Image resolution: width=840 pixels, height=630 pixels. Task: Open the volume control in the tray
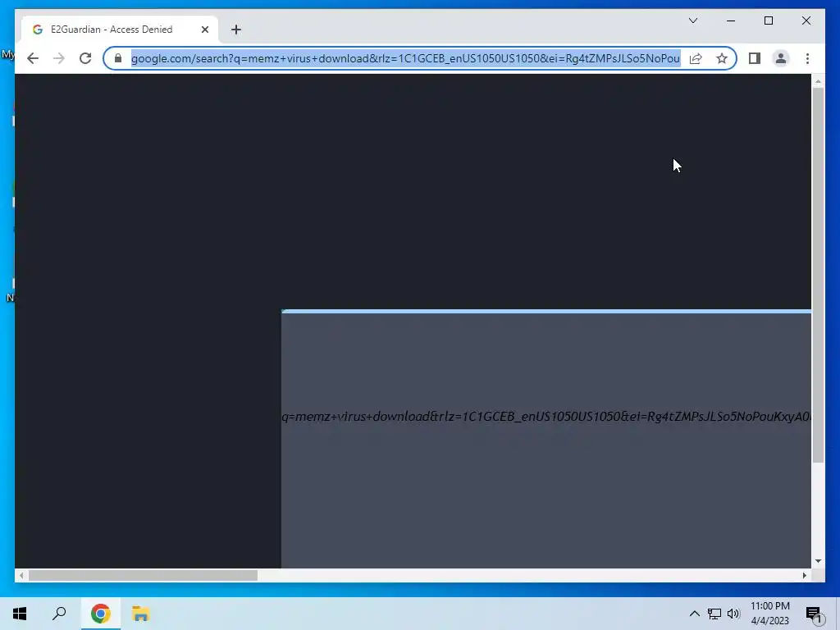tap(733, 614)
